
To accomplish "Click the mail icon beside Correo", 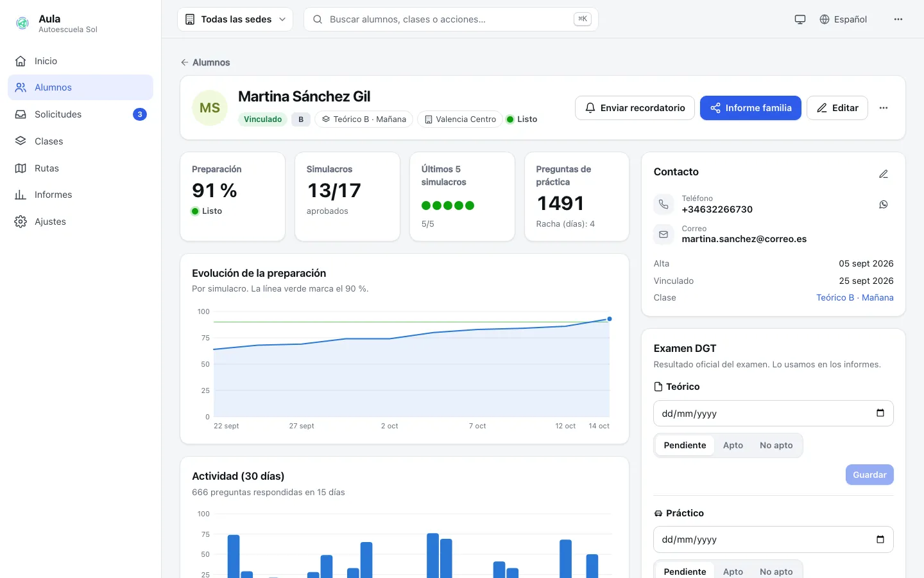I will coord(663,234).
